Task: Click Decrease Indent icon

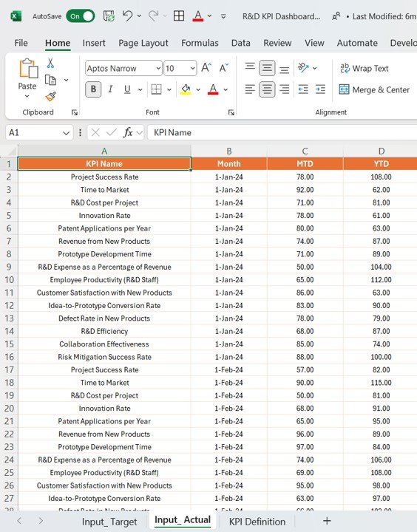Action: (303, 89)
